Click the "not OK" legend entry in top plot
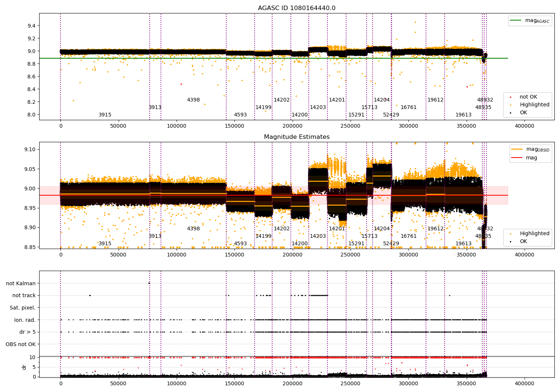Image resolution: width=560 pixels, height=392 pixels. point(528,97)
